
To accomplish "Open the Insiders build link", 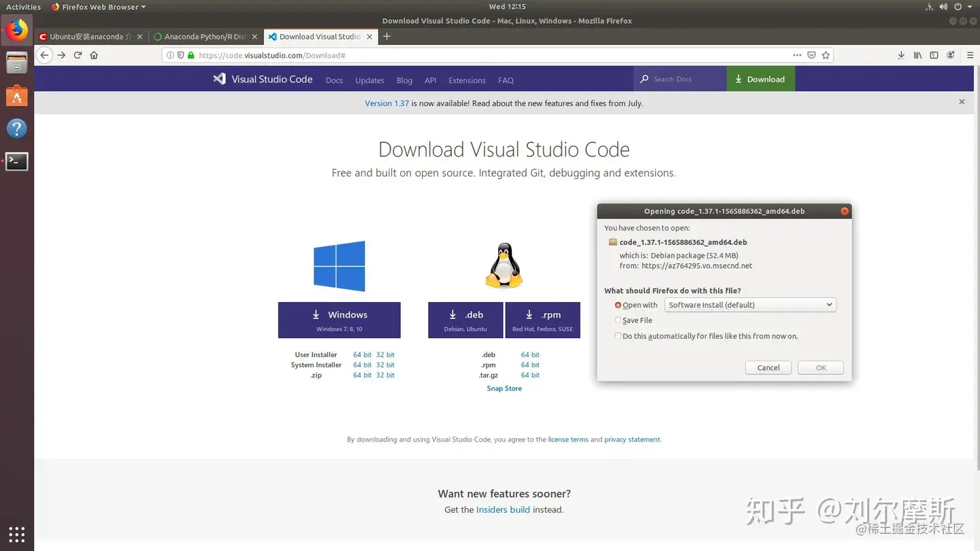I will [503, 510].
